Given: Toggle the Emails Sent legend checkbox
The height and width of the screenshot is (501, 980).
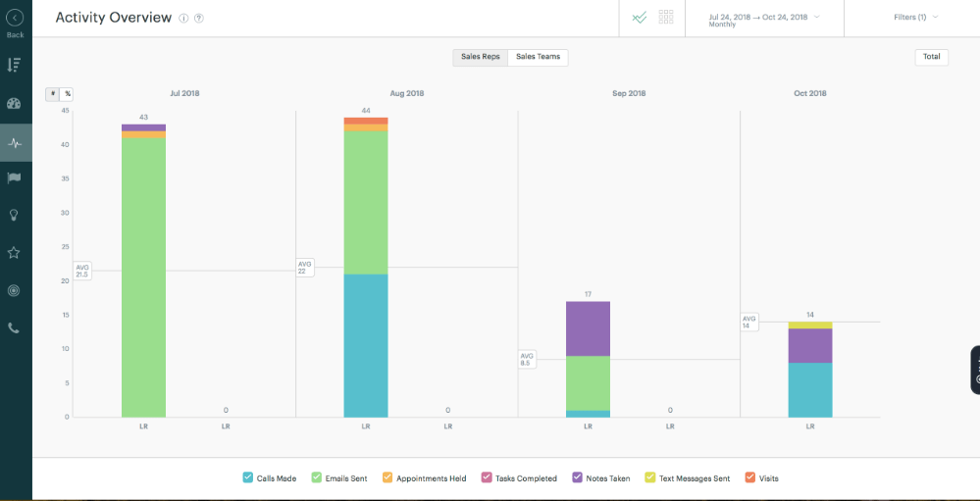Looking at the screenshot, I should (317, 477).
